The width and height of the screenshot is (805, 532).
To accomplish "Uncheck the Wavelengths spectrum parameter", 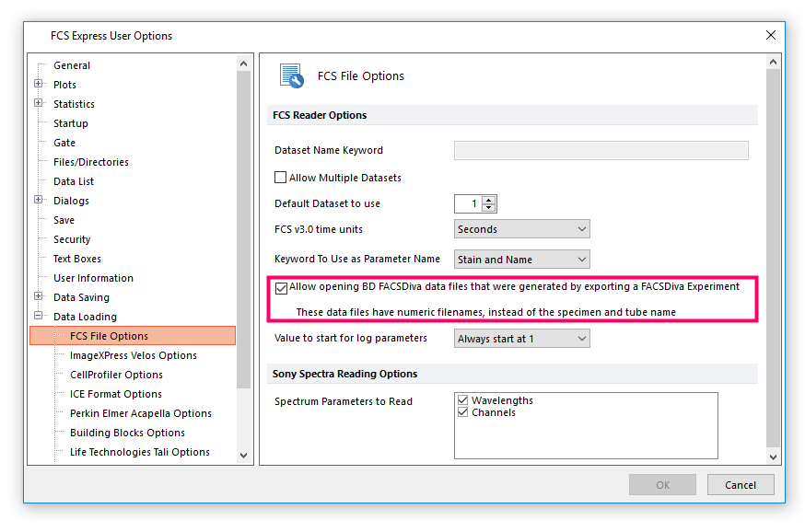I will coord(462,400).
